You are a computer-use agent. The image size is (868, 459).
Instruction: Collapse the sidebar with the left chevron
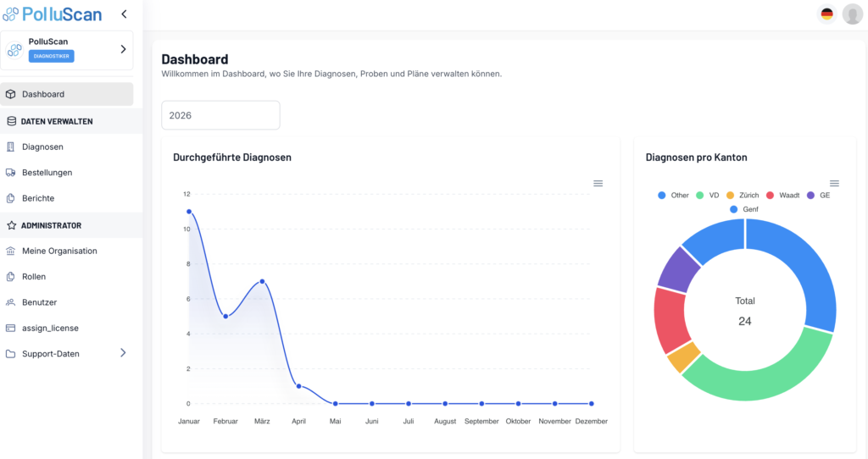[124, 14]
